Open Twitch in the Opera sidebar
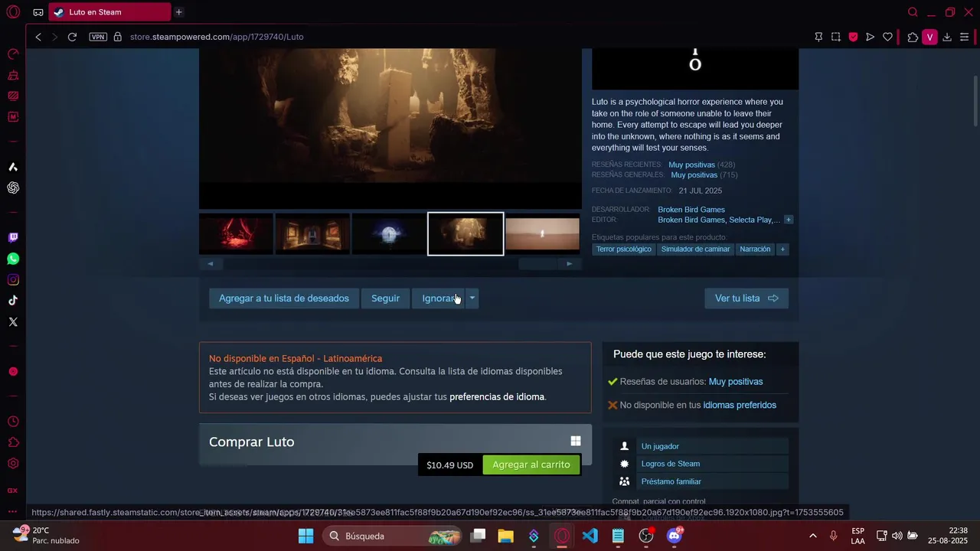The width and height of the screenshot is (980, 551). tap(13, 238)
